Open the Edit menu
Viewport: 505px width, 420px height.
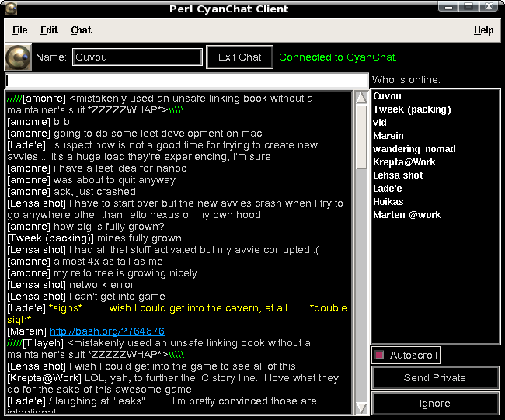tap(49, 30)
